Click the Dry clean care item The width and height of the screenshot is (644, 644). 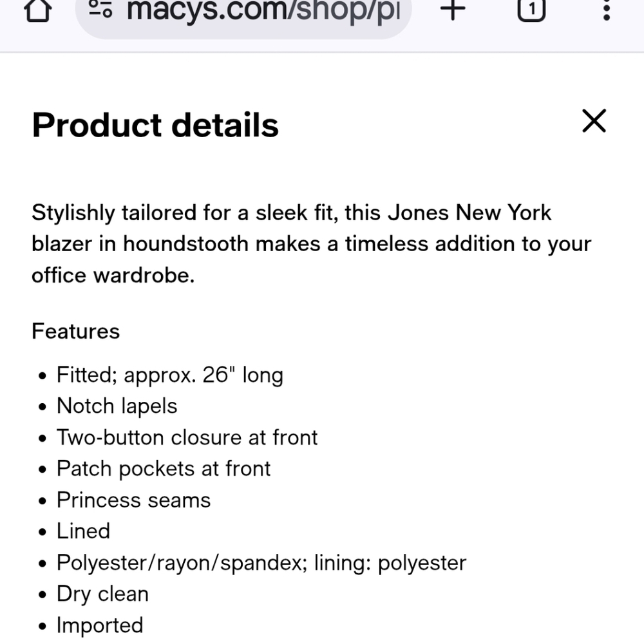point(102,594)
